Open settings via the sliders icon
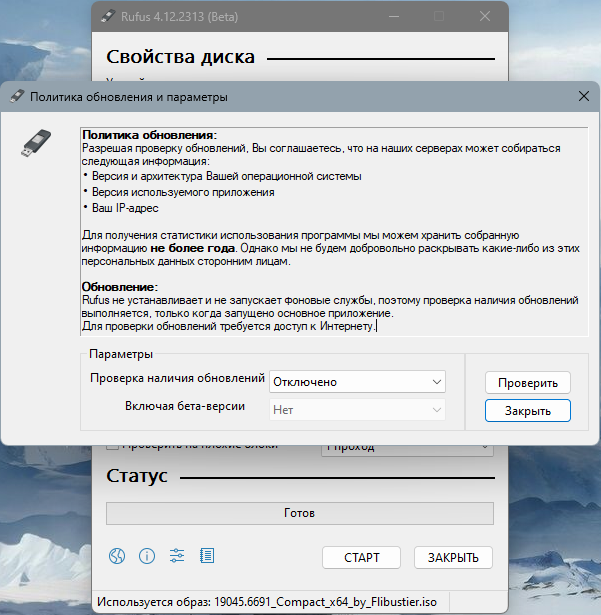This screenshot has height=615, width=601. [x=177, y=556]
